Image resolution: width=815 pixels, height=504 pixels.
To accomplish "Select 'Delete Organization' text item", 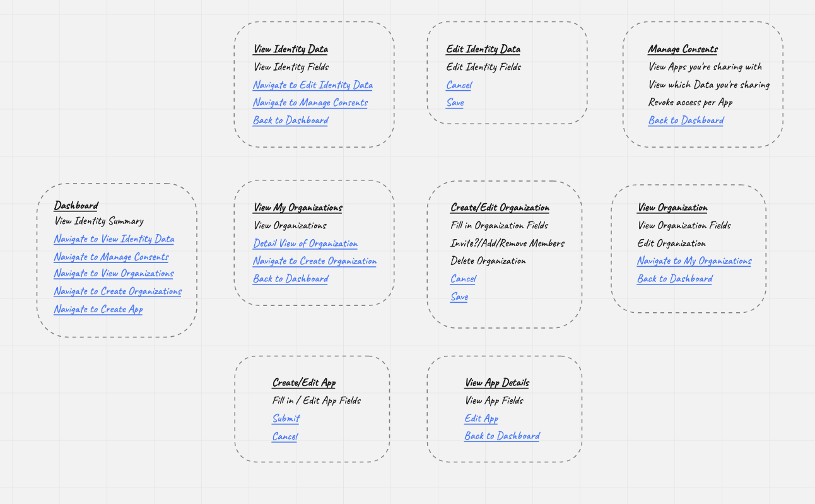I will [488, 261].
